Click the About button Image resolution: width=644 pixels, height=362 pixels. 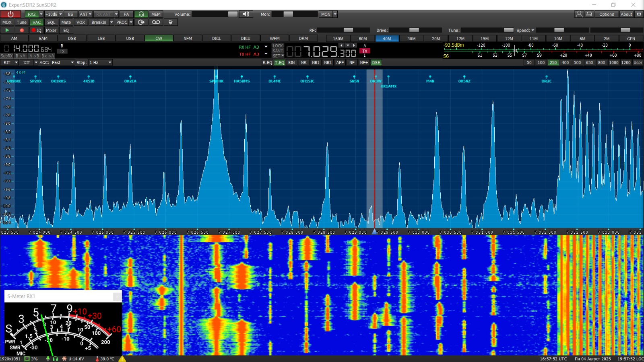626,14
